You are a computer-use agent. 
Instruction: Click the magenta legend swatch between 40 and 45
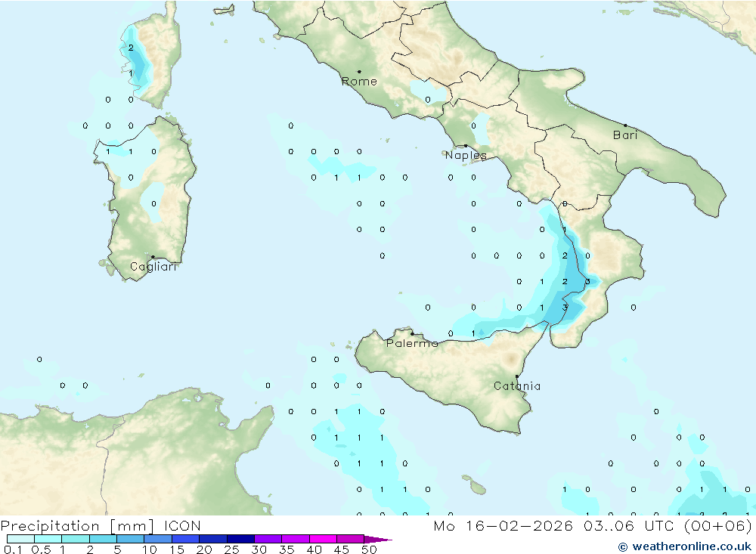[323, 539]
